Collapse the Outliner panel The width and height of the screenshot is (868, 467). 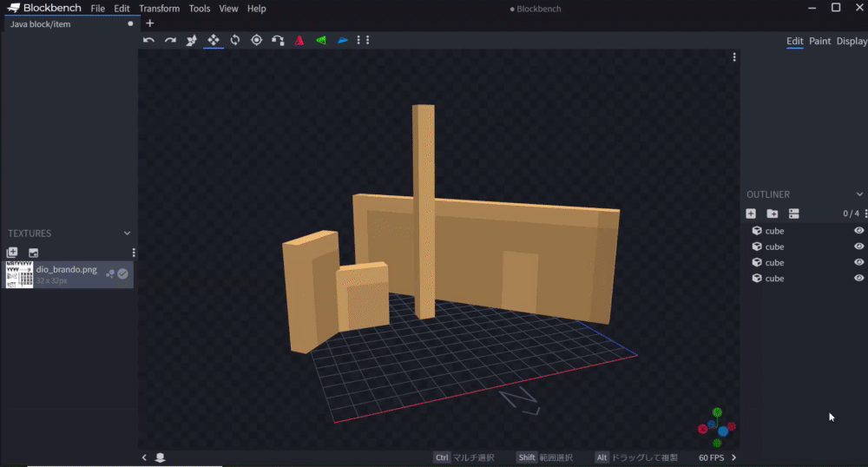click(x=859, y=194)
